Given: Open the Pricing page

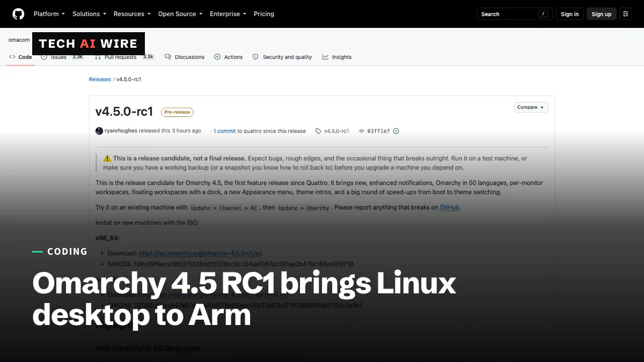Looking at the screenshot, I should 264,14.
